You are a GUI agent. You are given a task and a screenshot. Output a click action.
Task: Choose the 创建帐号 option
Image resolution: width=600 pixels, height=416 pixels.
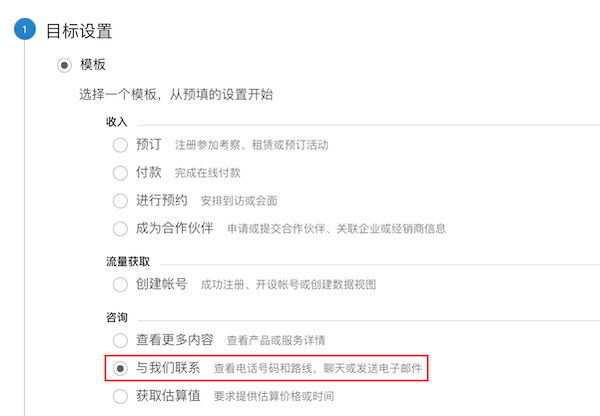pos(120,285)
